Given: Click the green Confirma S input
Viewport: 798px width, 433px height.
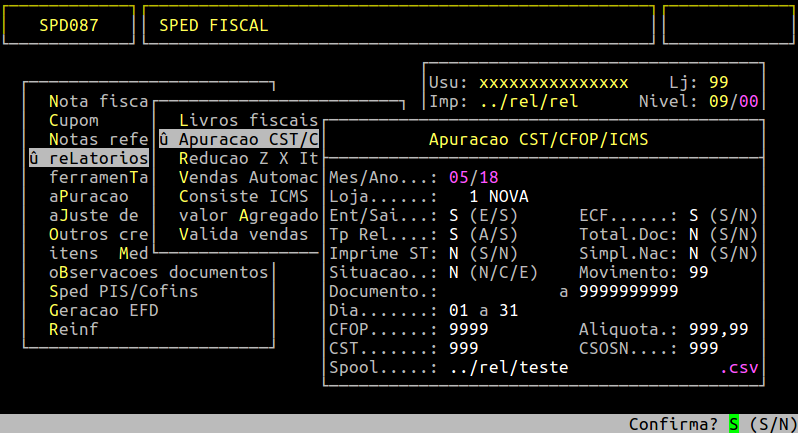Looking at the screenshot, I should click(733, 424).
